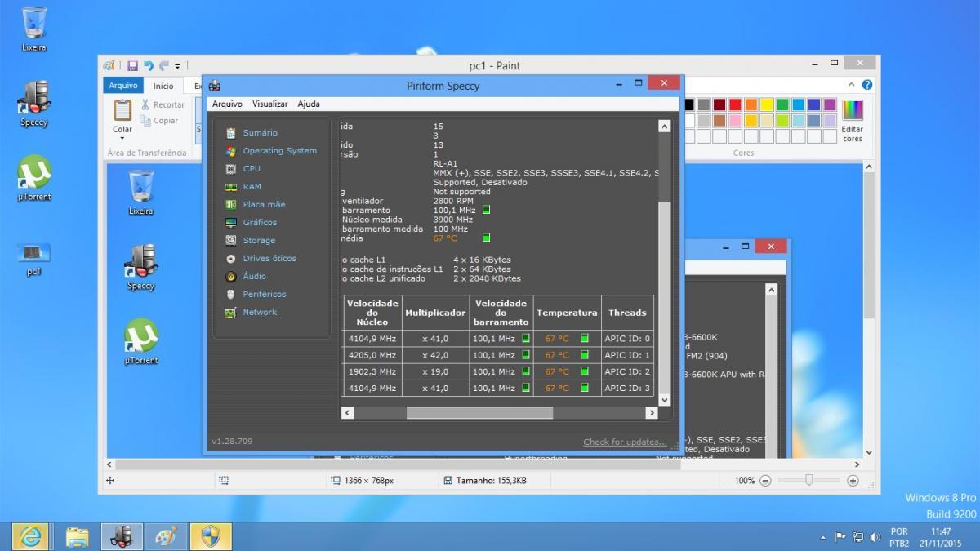Select the RAM section in Speccy sidebar
Viewport: 980px width, 551px height.
[x=252, y=186]
